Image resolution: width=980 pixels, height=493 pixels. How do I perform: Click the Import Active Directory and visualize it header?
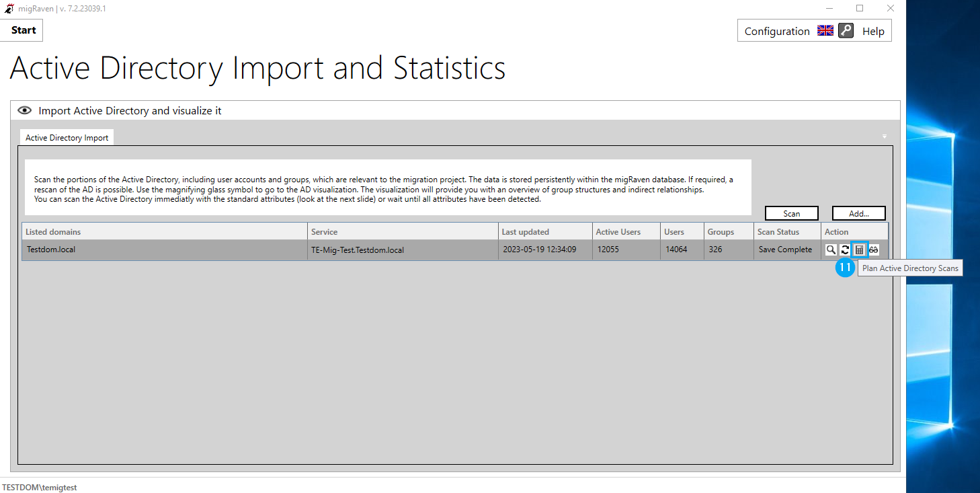455,110
